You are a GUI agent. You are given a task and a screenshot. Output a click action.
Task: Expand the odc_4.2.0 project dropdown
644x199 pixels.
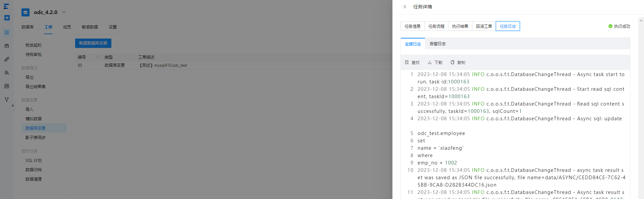[x=64, y=12]
